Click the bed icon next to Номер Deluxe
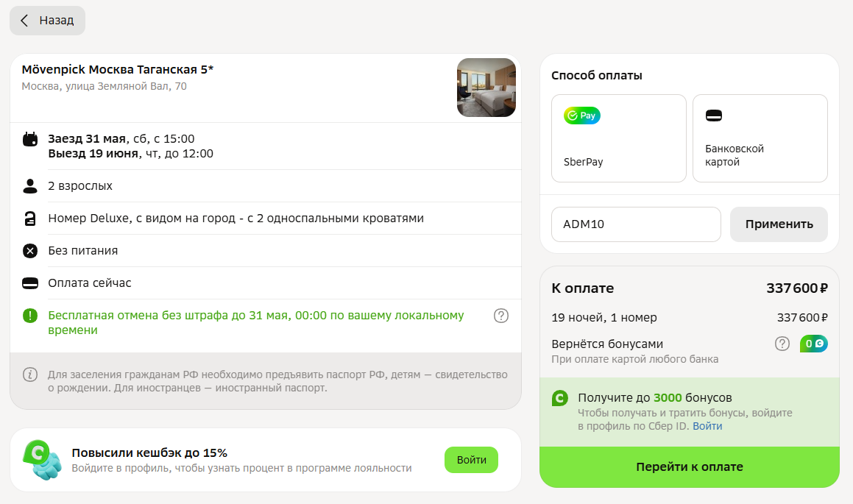853x504 pixels. (30, 219)
